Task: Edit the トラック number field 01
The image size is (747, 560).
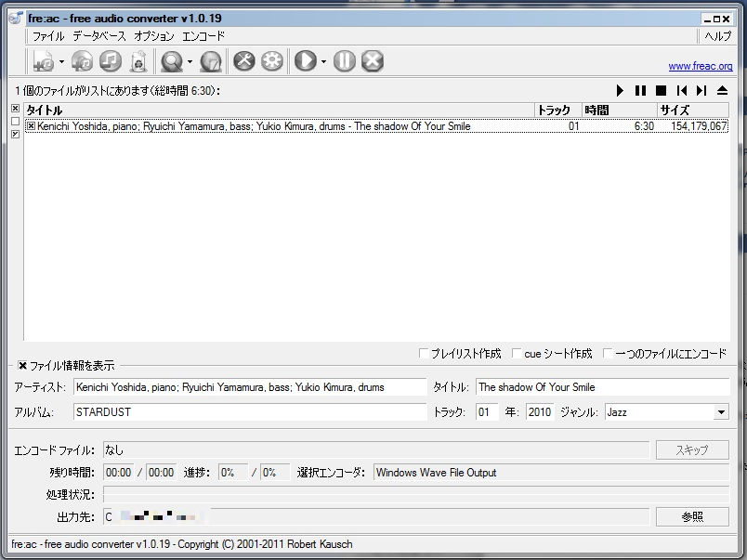Action: coord(487,412)
